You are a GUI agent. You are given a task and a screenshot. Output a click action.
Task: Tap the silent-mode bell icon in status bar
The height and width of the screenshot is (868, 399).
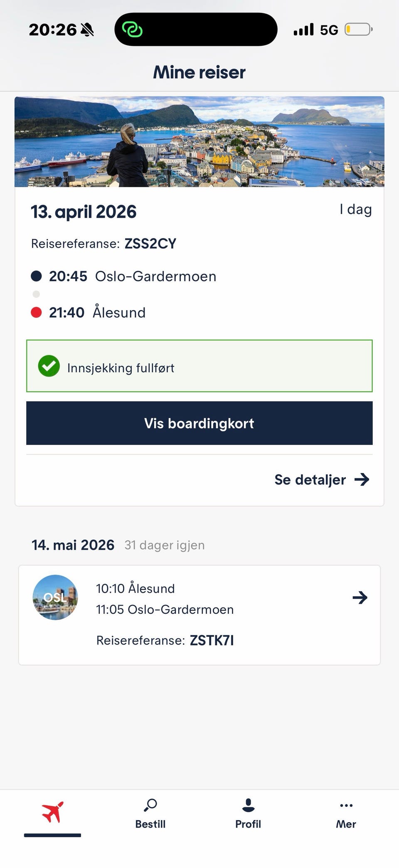point(87,30)
